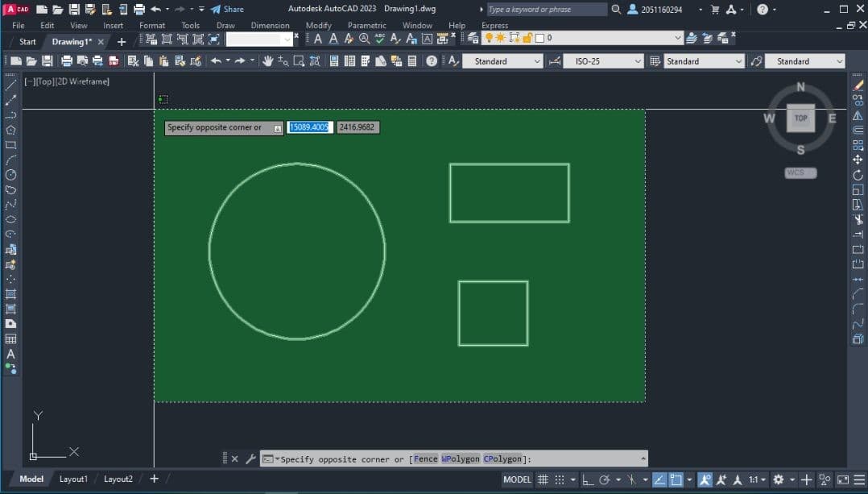Image resolution: width=868 pixels, height=494 pixels.
Task: Click the Customize wrench icon on the command line
Action: (250, 459)
